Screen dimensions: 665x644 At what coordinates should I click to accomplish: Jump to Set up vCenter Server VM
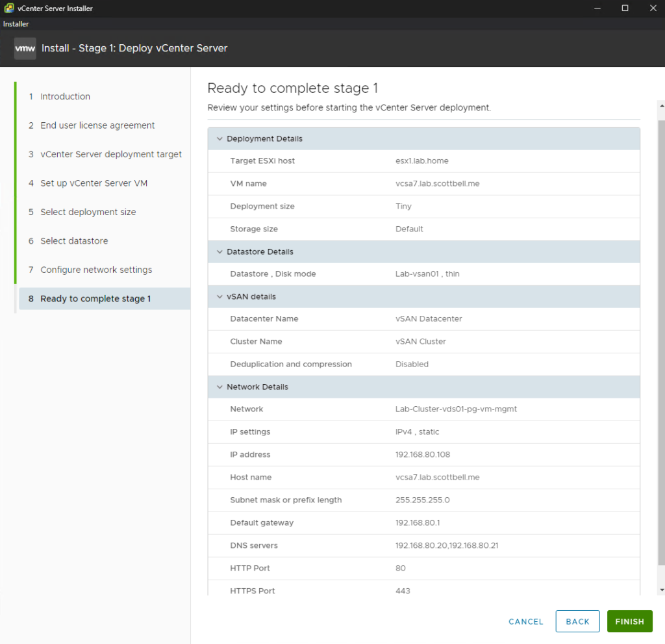(94, 183)
